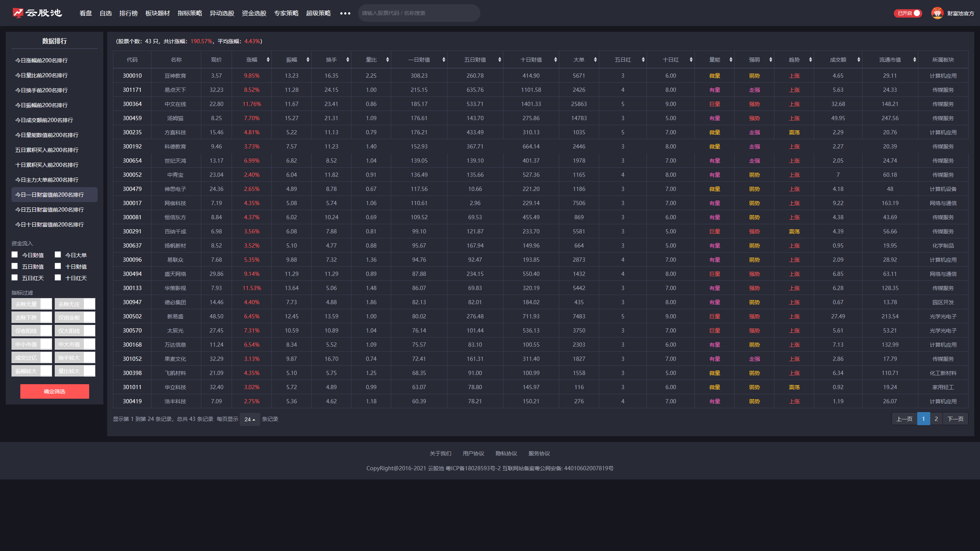Sort table by 涨幅 column arrows

click(x=268, y=60)
